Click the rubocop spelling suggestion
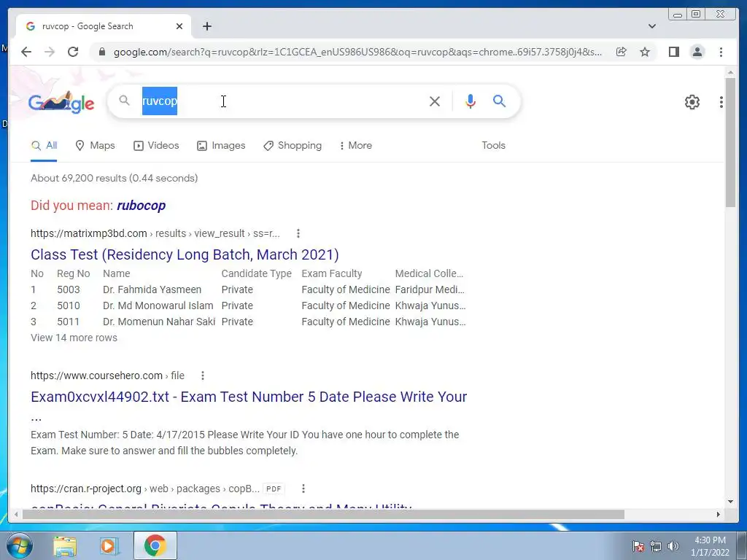This screenshot has height=560, width=747. 141,206
